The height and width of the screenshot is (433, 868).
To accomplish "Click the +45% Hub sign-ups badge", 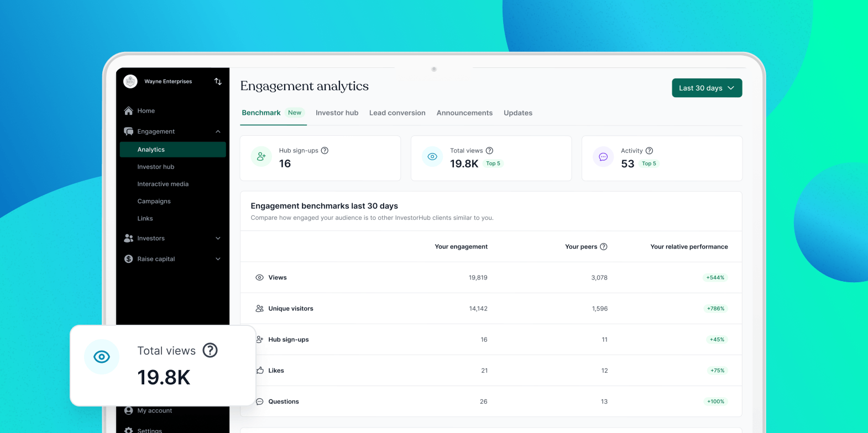I will (717, 340).
